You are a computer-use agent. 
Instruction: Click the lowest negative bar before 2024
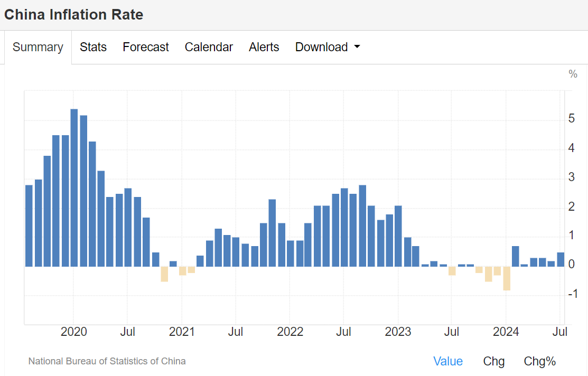[x=507, y=278]
